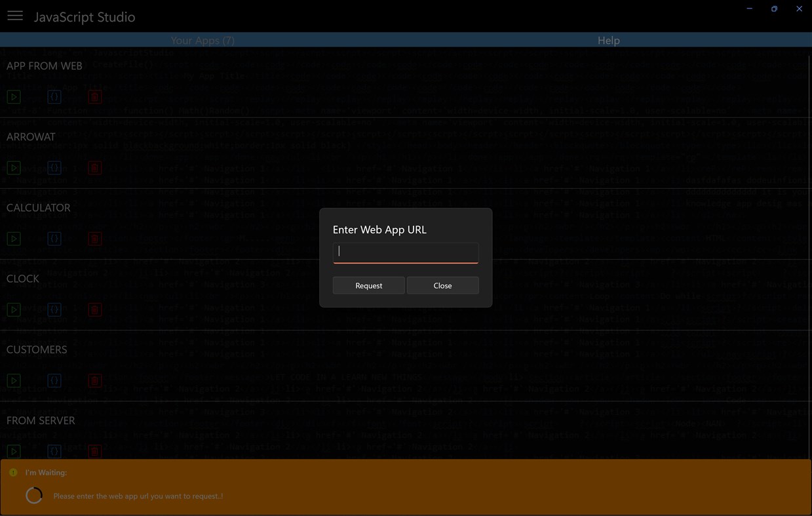Click the Request button in dialog
This screenshot has height=516, width=812.
[368, 285]
